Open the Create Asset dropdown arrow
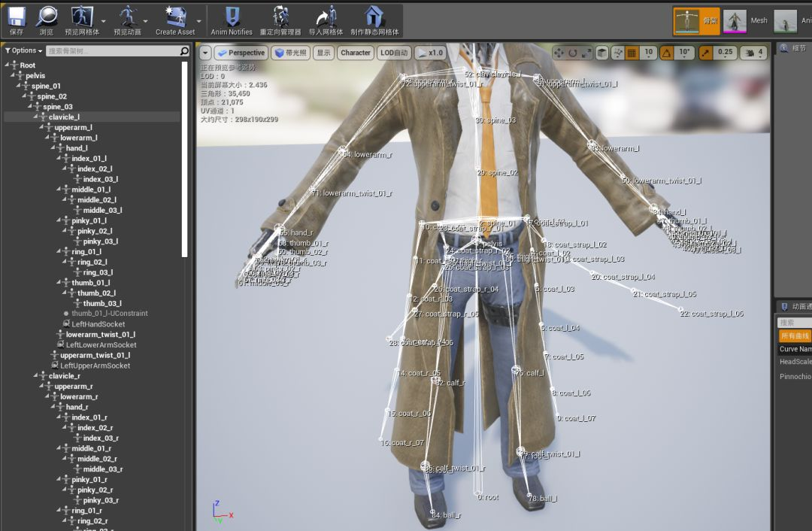Image resolution: width=812 pixels, height=531 pixels. pos(199,21)
